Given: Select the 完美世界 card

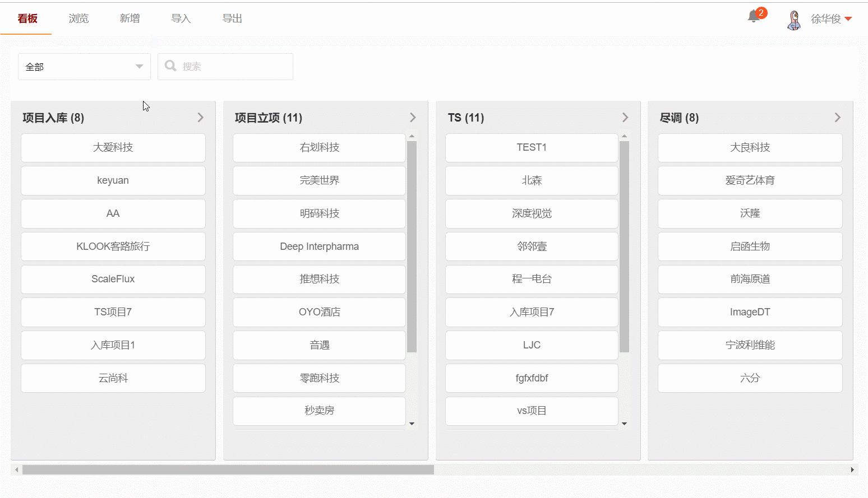Looking at the screenshot, I should click(x=320, y=180).
